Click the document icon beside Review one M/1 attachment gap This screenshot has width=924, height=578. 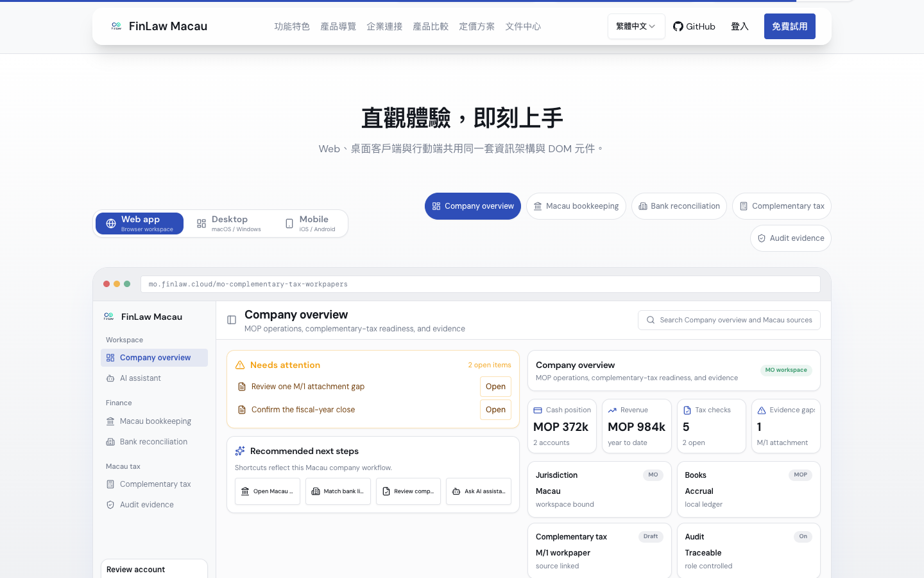coord(242,387)
